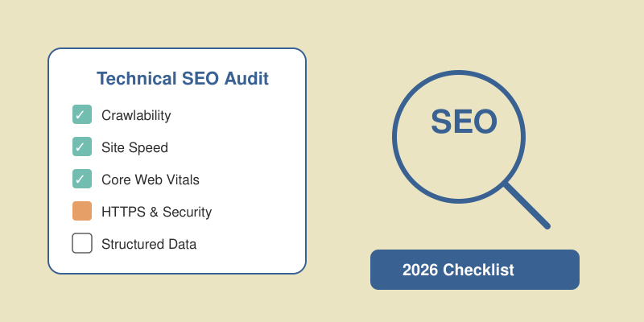Click the Technical SEO Audit heading

(183, 79)
